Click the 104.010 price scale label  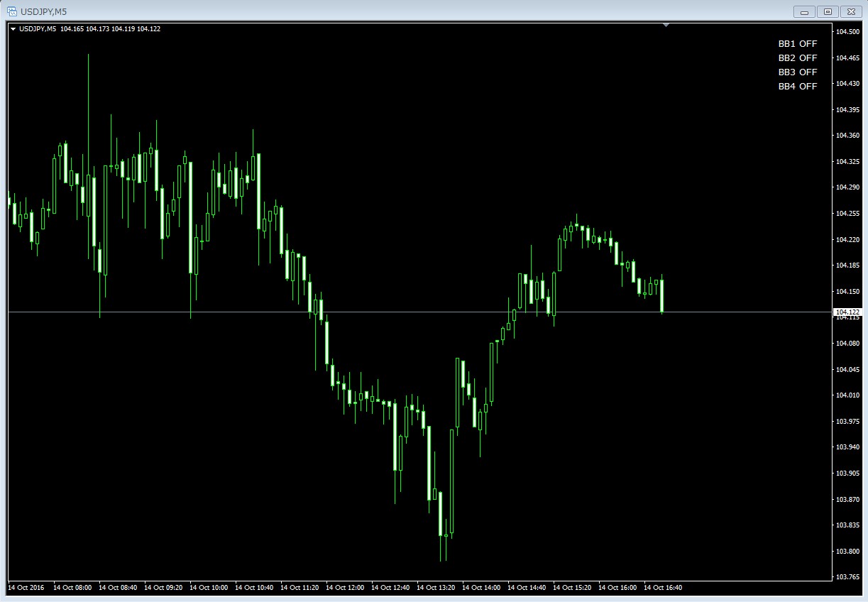(847, 395)
